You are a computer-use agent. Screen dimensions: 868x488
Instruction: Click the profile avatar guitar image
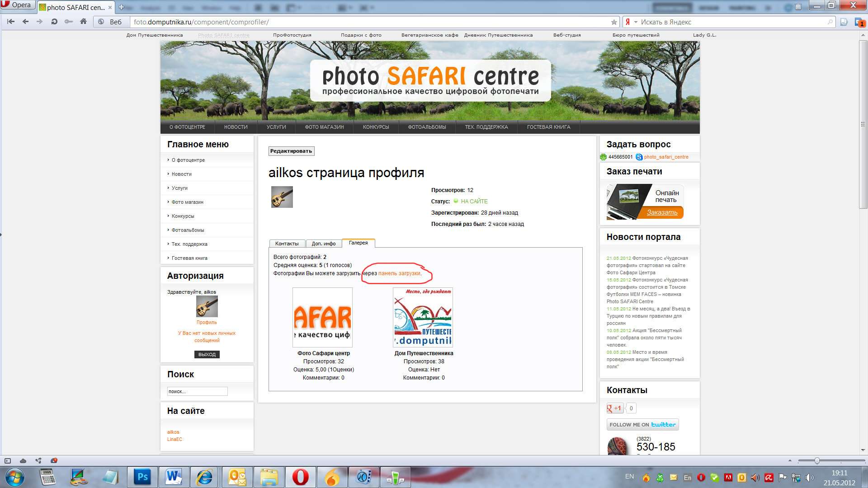[x=282, y=197]
